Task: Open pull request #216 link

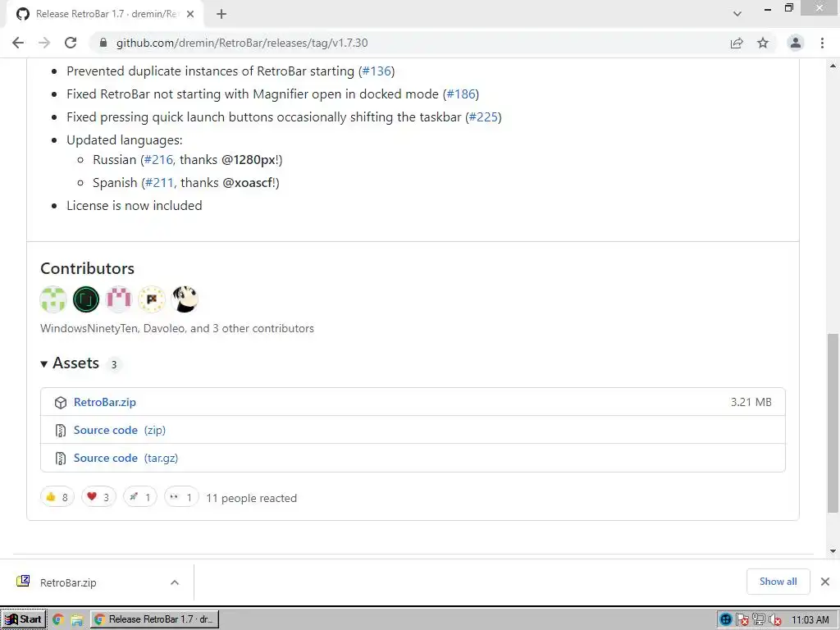Action: [x=158, y=160]
